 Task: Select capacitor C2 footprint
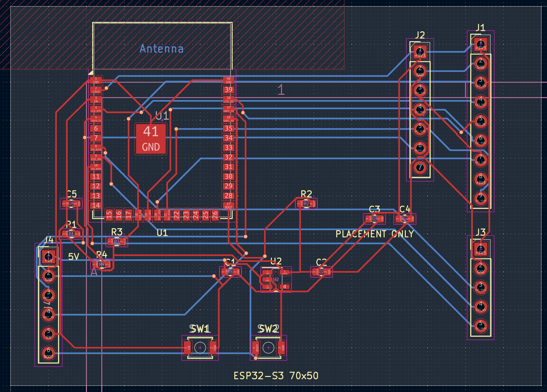(322, 272)
